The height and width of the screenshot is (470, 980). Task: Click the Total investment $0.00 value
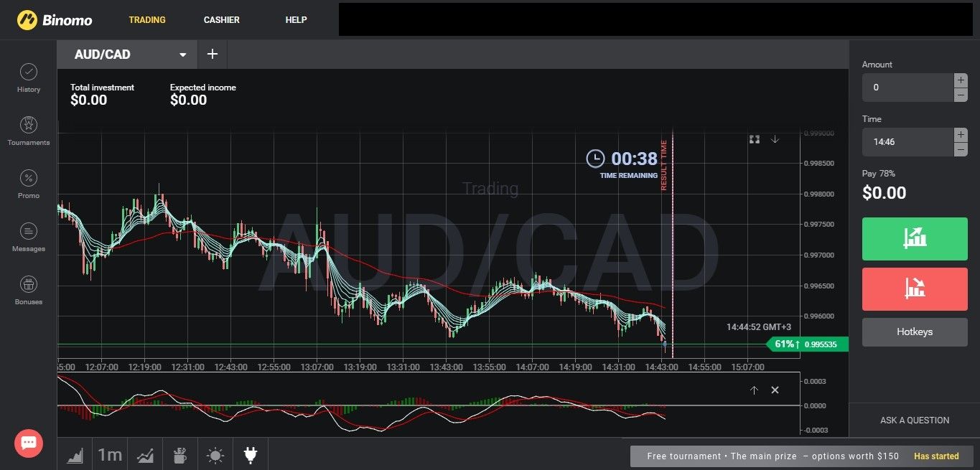coord(88,100)
